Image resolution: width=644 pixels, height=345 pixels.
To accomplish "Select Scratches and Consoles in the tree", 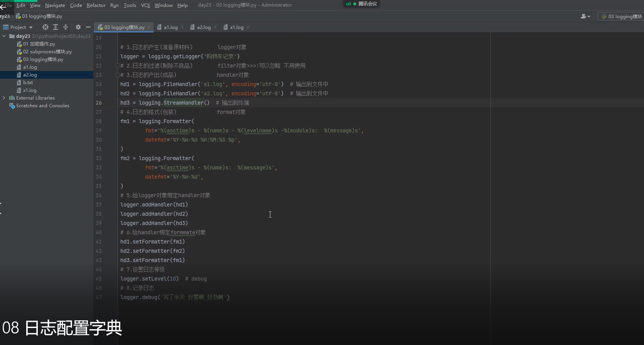I will pyautogui.click(x=43, y=106).
